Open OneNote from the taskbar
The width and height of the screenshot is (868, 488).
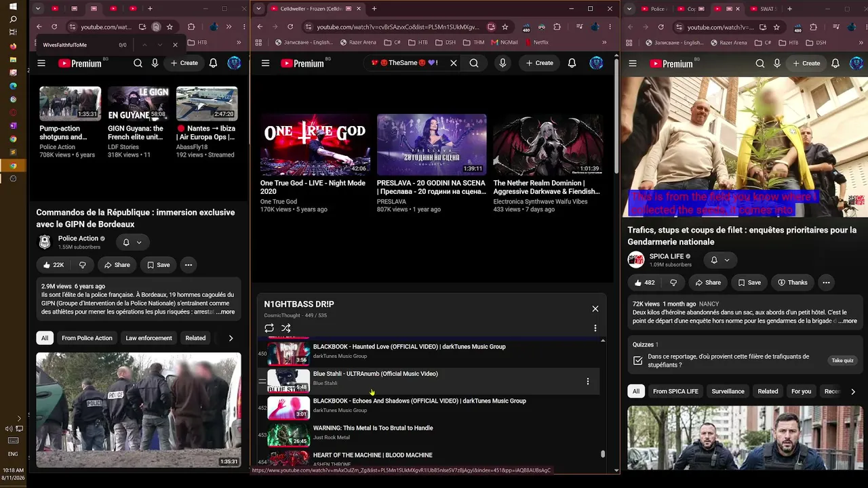[13, 125]
